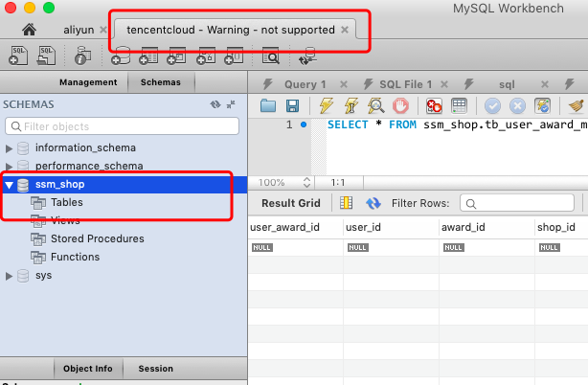Viewport: 588px width, 385px height.
Task: Create new view icon in main toolbar
Action: tap(176, 56)
